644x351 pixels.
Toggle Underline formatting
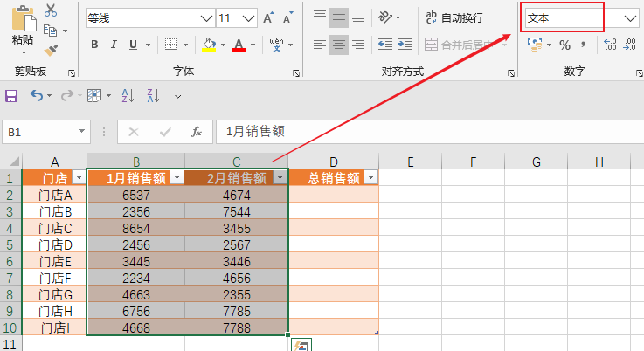(133, 45)
